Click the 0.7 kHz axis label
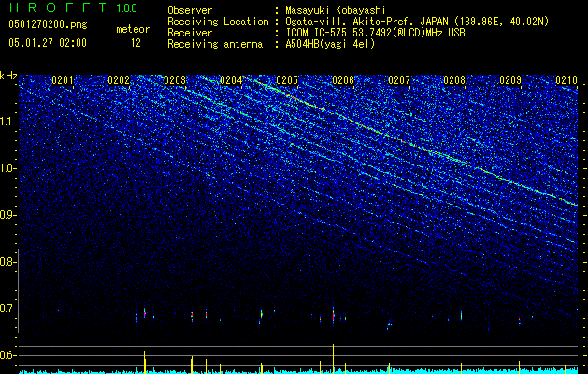This screenshot has height=374, width=588. click(8, 309)
